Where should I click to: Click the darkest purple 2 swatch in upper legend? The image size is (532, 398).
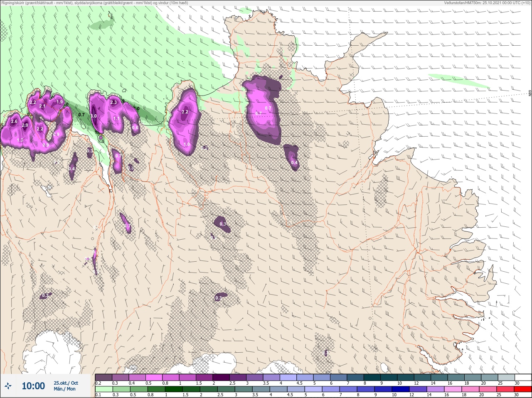(221, 377)
